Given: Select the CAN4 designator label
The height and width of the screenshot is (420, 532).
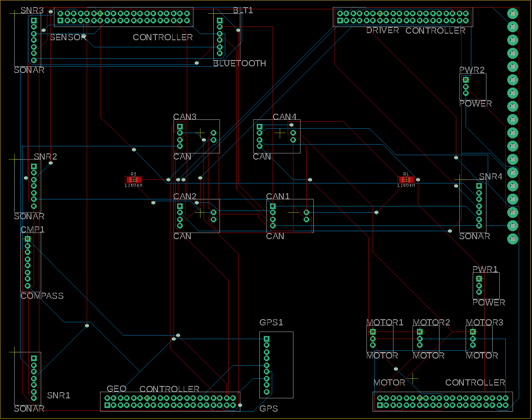Looking at the screenshot, I should 285,117.
